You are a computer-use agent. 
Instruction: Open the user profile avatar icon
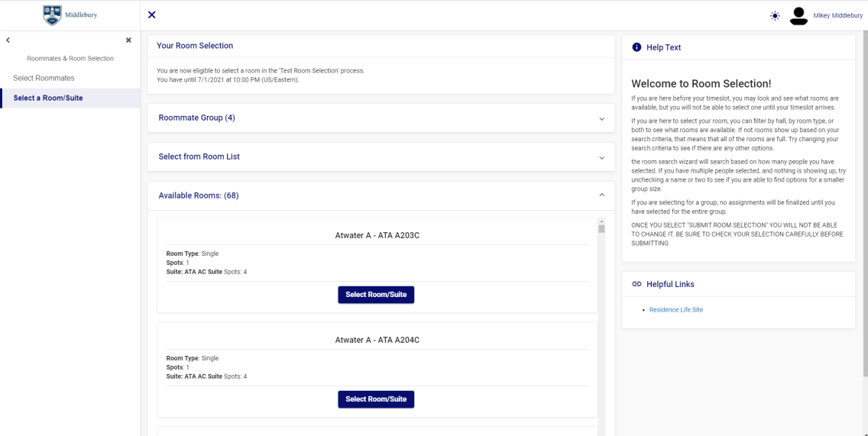click(x=798, y=16)
